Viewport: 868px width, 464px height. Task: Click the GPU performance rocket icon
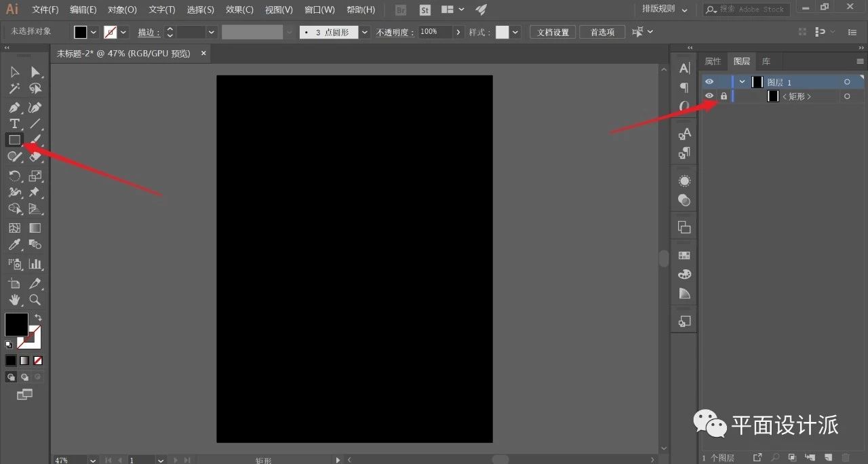tap(481, 9)
